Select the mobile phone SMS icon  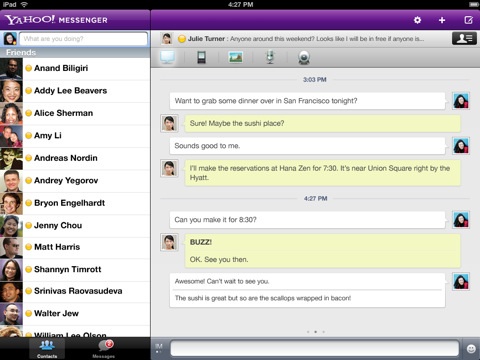tap(201, 58)
